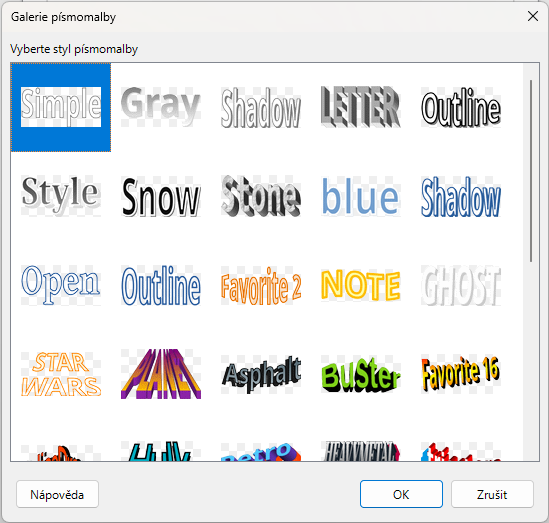Click the gallery vertical scrollbar

[x=531, y=262]
